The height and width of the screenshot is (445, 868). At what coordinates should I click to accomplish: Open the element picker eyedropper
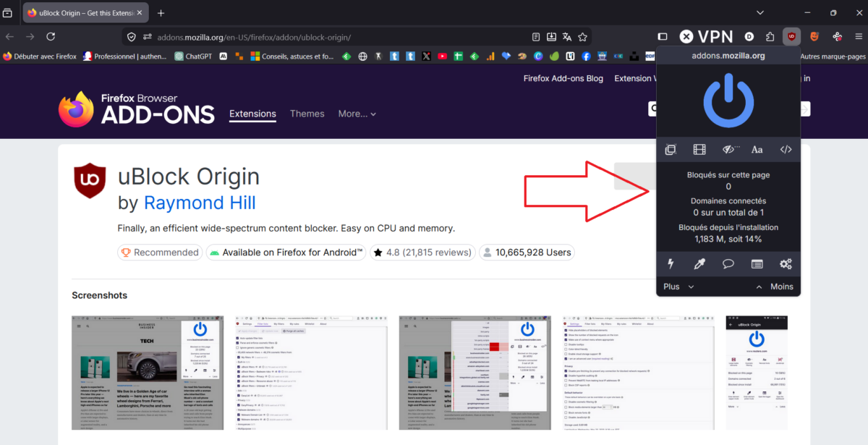tap(699, 264)
